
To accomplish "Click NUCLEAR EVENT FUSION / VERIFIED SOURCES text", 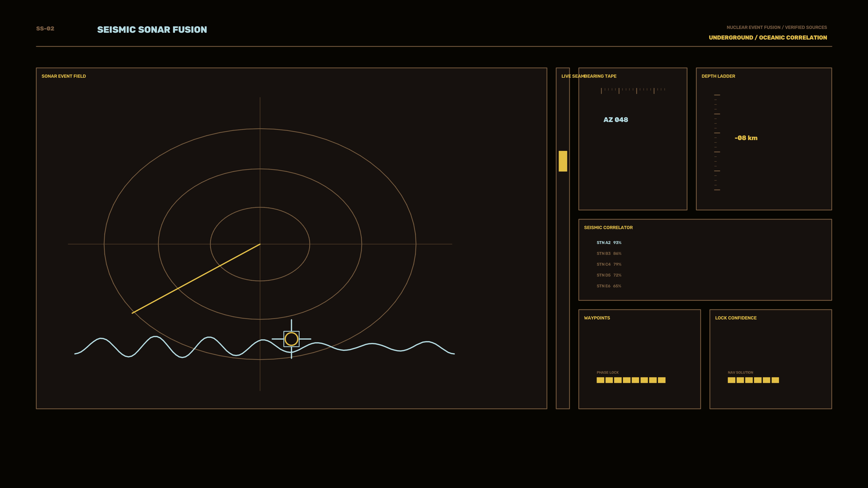I will click(x=776, y=27).
